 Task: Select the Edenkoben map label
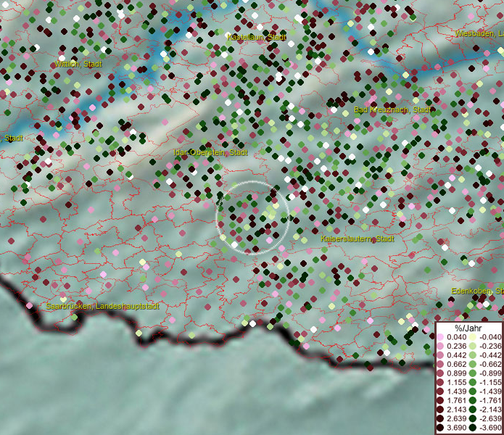coord(477,291)
